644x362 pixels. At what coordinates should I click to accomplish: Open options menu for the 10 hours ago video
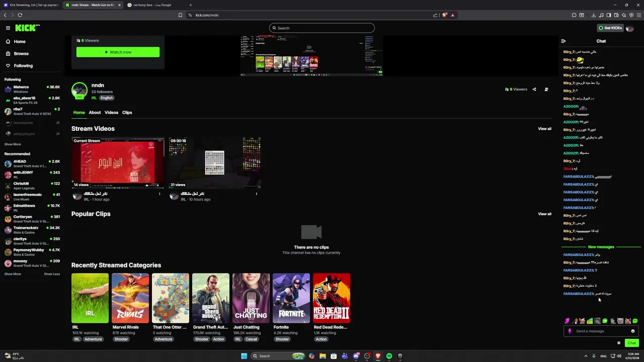click(257, 194)
